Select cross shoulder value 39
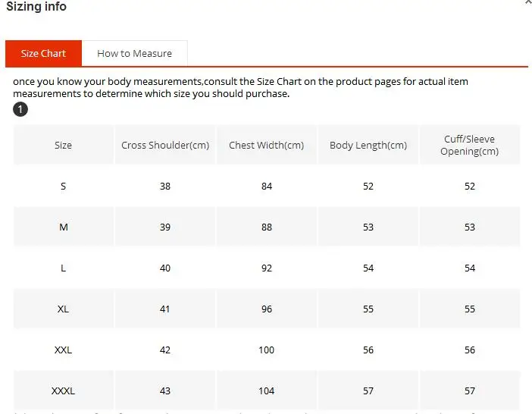 point(165,227)
